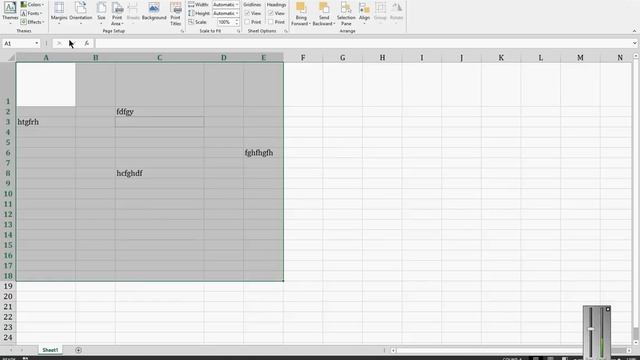Open the Themes gallery

tap(10, 12)
